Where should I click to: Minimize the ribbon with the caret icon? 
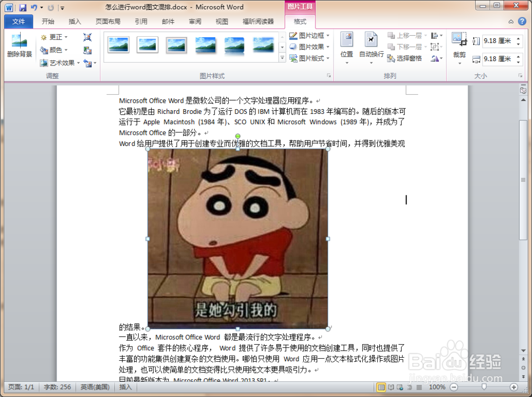point(511,21)
